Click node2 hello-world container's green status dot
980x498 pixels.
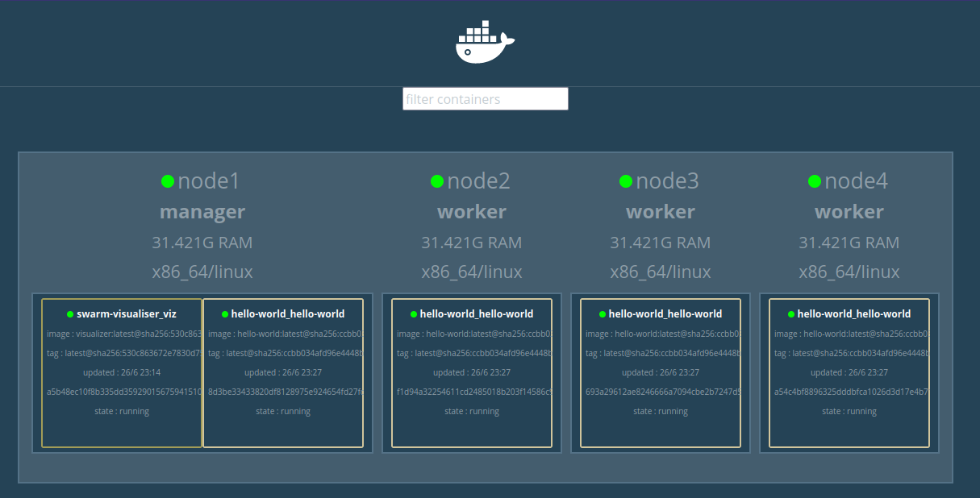tap(414, 314)
